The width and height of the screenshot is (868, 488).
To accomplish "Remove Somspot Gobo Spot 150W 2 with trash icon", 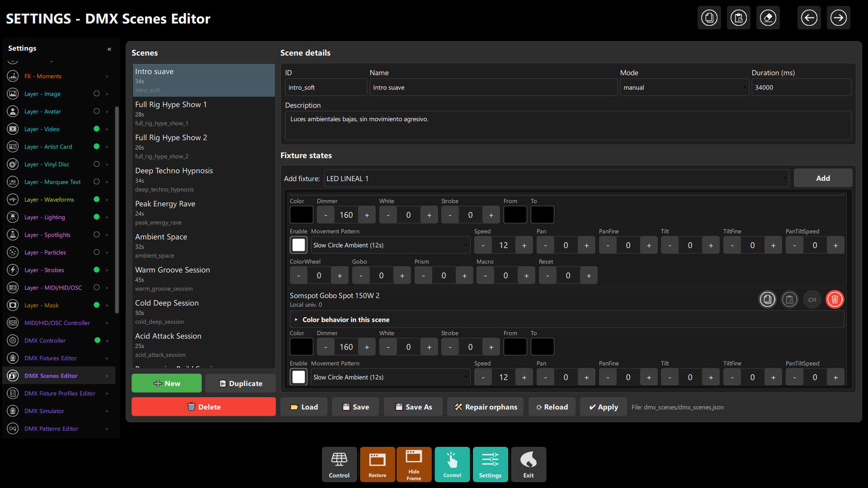I will 835,300.
